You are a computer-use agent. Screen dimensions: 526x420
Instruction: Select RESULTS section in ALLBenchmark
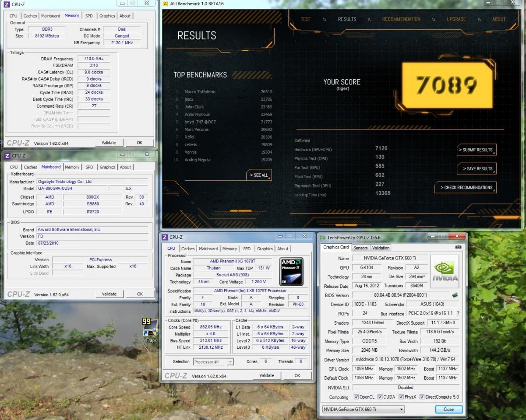tap(347, 19)
